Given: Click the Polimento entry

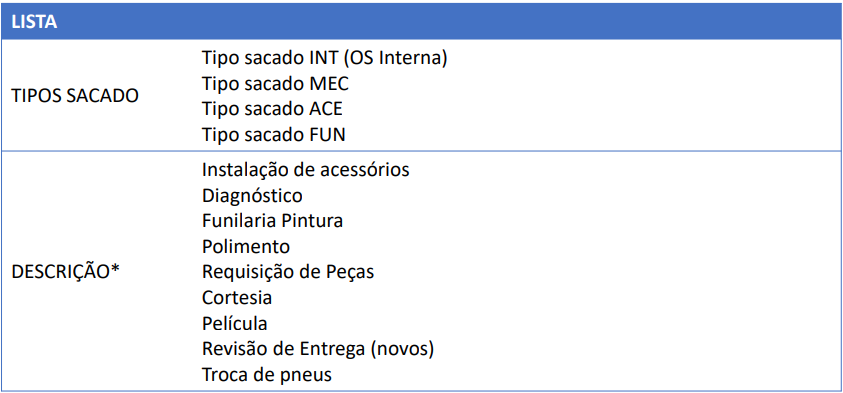Looking at the screenshot, I should click(x=246, y=246).
